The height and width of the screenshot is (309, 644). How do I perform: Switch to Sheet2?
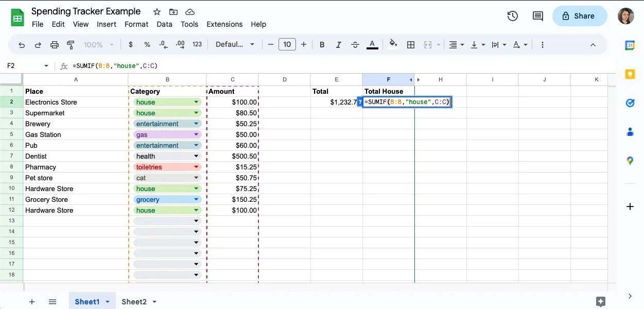coord(135,302)
